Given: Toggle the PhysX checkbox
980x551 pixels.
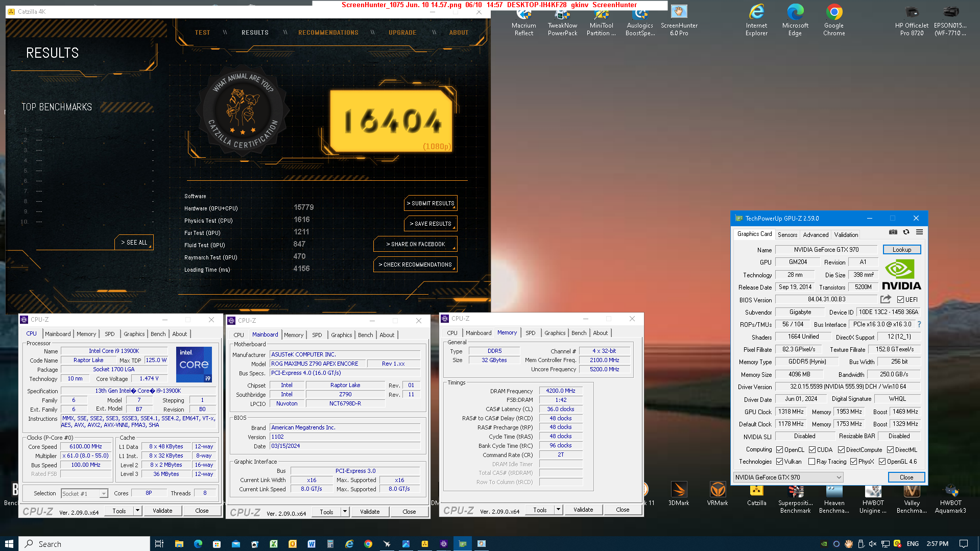Looking at the screenshot, I should [x=853, y=462].
